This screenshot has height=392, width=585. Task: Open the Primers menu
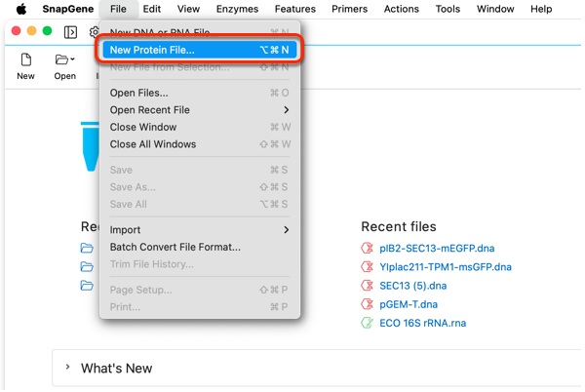pyautogui.click(x=350, y=9)
